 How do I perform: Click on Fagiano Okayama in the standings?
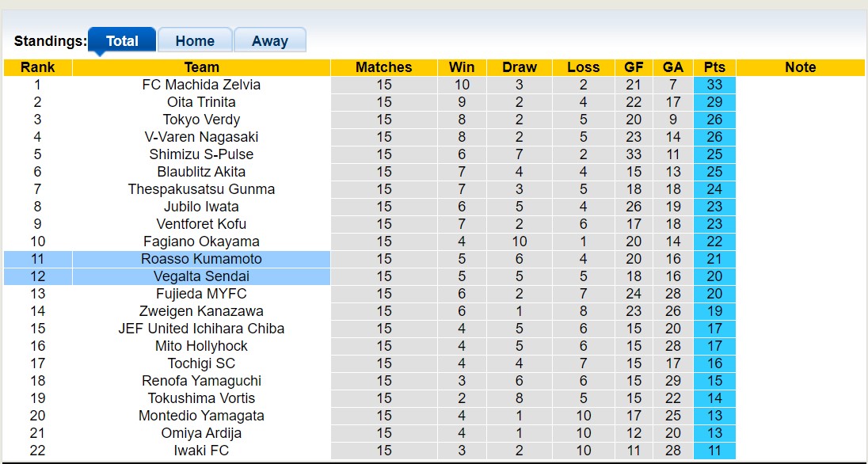tap(201, 242)
